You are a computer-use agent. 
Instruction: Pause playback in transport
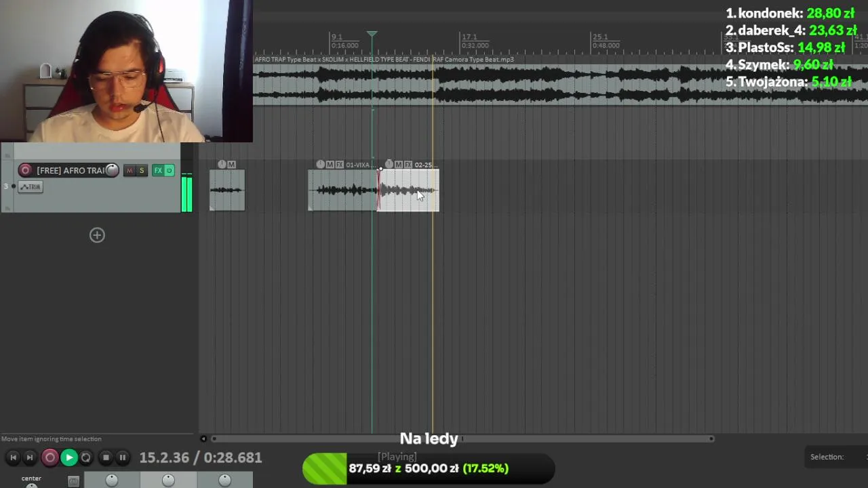123,457
